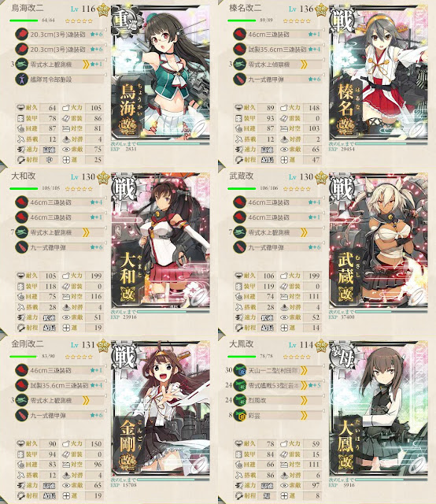Image resolution: width=436 pixels, height=504 pixels.
Task: Click Chokai's marriage ring badge near level
Action: coord(103,10)
